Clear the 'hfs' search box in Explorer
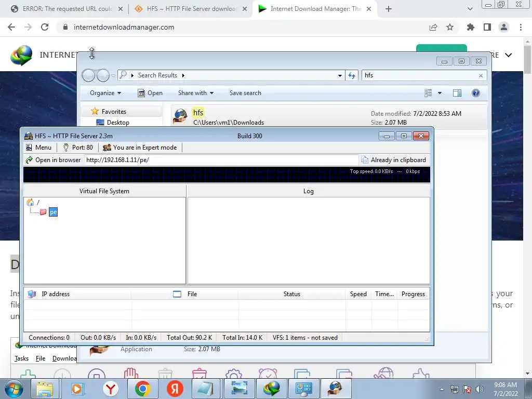Image resolution: width=532 pixels, height=399 pixels. pos(481,76)
